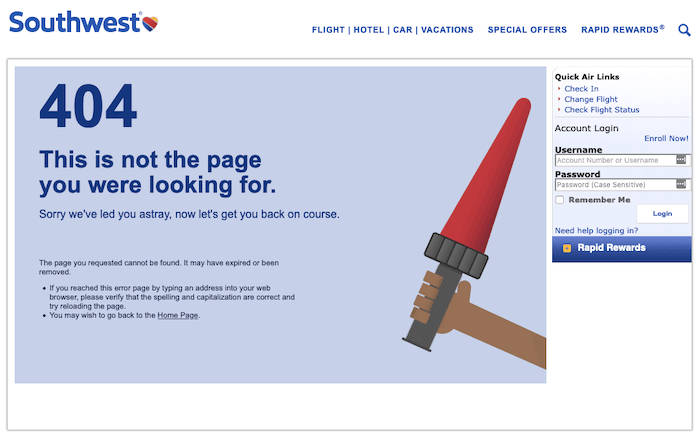Click 'Sorry we've led you astray' text

tap(189, 214)
